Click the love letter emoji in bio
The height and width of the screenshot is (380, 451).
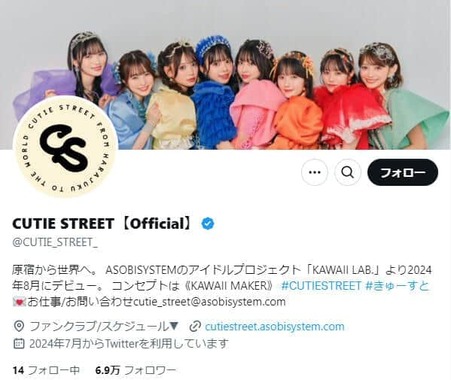tap(19, 302)
